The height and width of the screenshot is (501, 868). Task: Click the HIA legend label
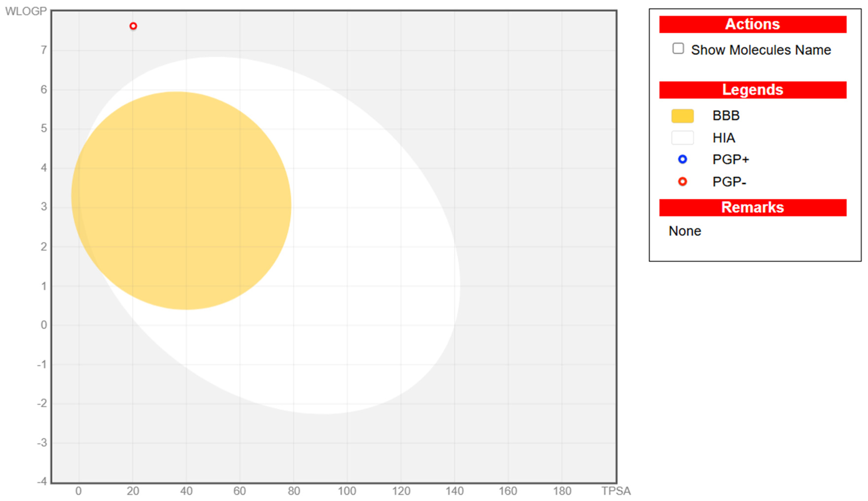tap(723, 138)
